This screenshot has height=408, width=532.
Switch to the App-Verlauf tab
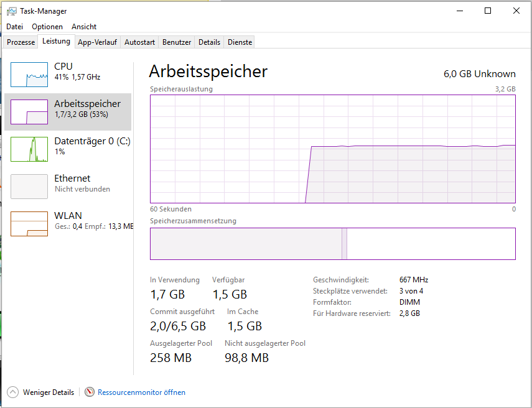[x=98, y=42]
